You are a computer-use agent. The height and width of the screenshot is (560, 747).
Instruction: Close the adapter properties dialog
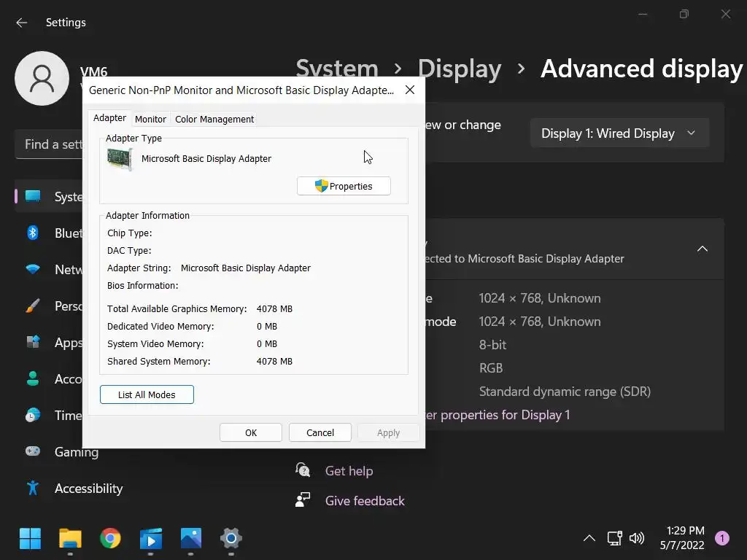pyautogui.click(x=410, y=90)
